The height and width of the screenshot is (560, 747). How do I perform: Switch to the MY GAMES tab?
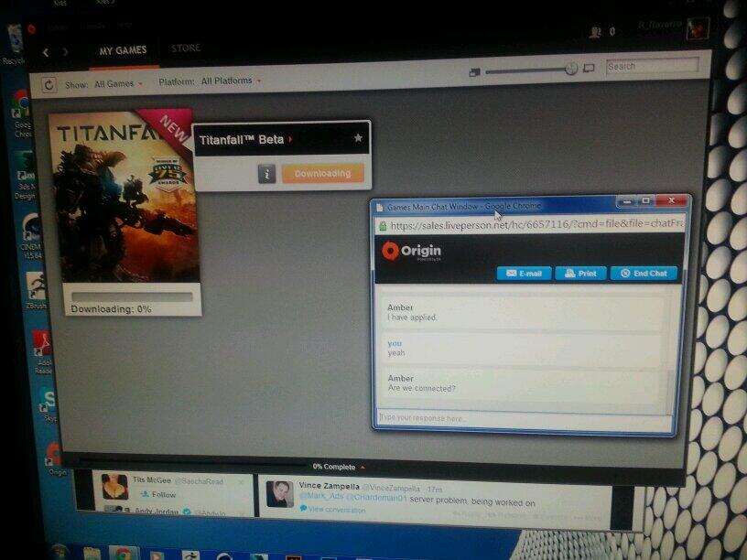pos(123,50)
